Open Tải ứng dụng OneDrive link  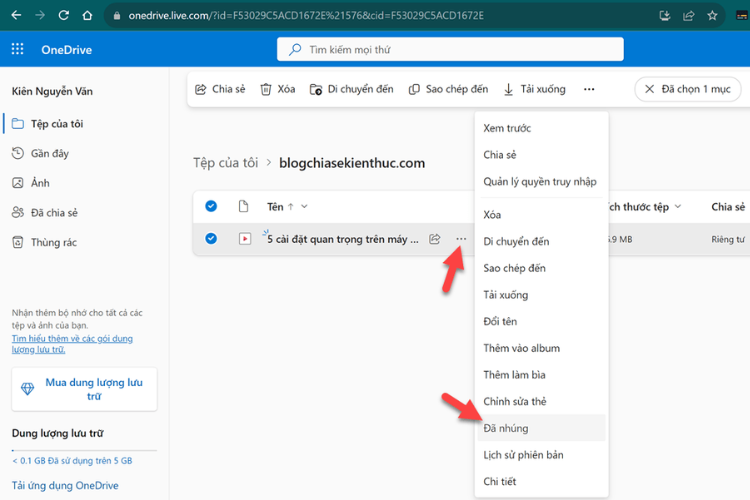point(65,486)
